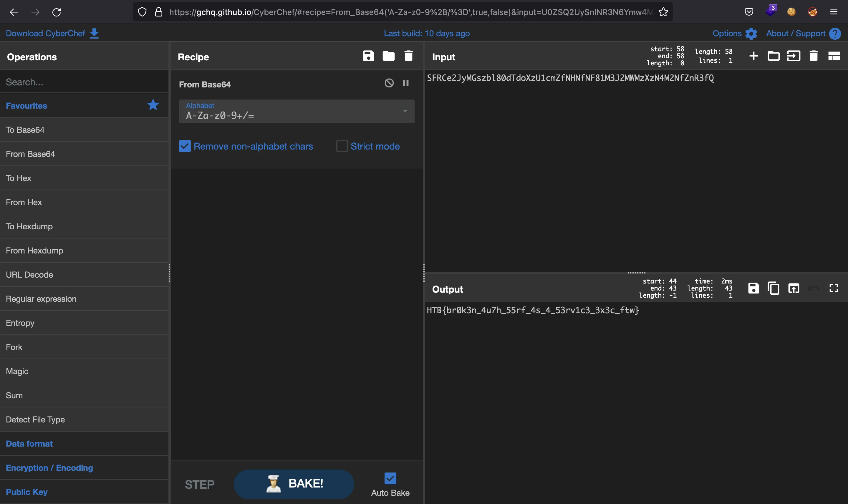Select the Fork operation
The width and height of the screenshot is (848, 504).
[x=84, y=347]
